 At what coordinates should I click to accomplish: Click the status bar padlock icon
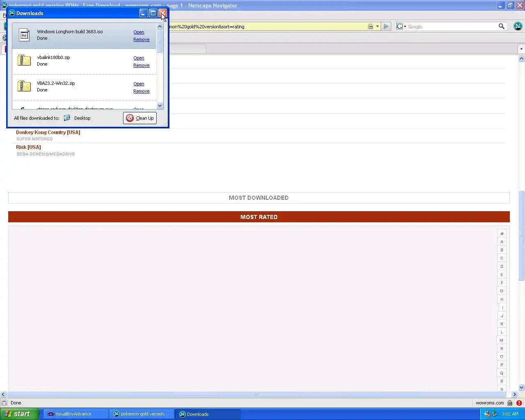[x=510, y=403]
